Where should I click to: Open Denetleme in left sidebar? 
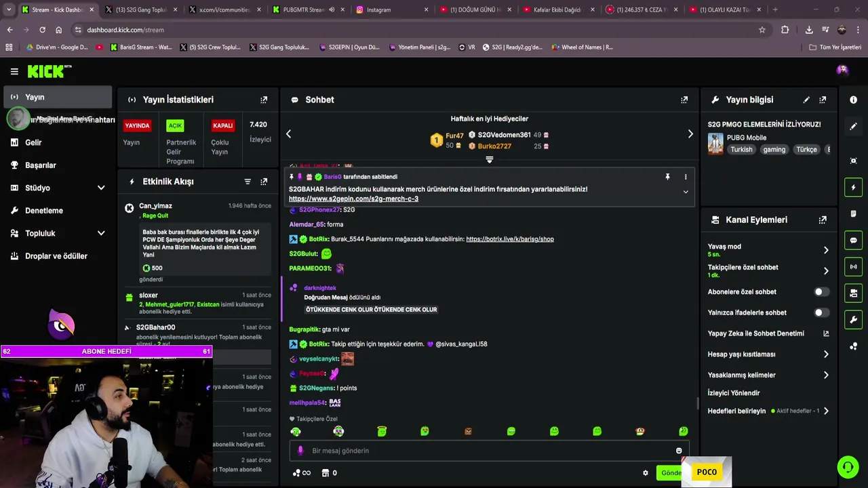(57, 211)
